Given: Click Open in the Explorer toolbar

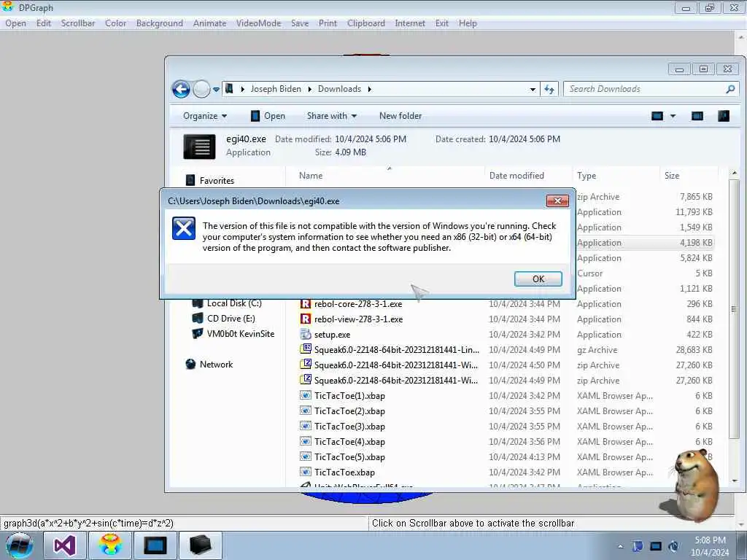Looking at the screenshot, I should [268, 116].
